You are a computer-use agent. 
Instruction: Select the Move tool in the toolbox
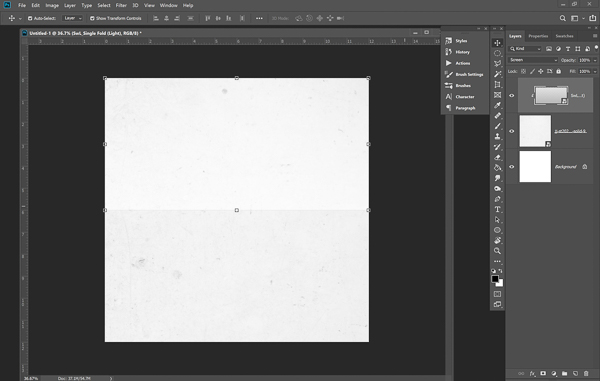[497, 43]
